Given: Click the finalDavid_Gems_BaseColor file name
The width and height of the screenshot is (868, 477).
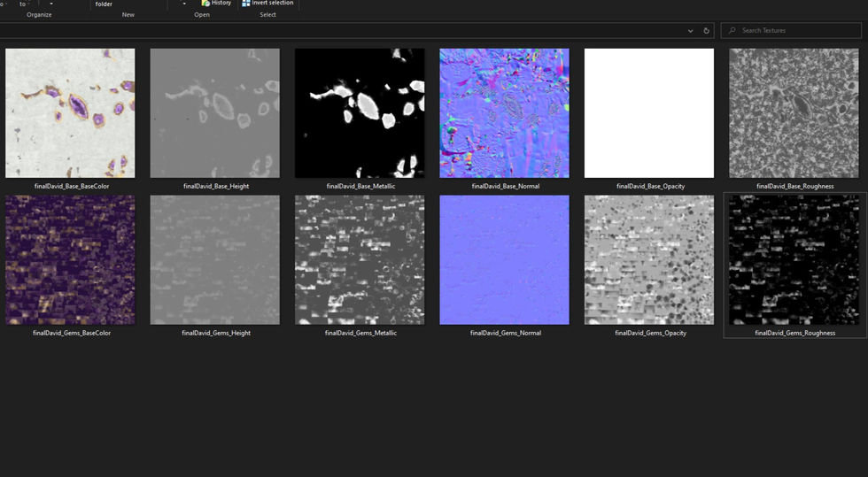Looking at the screenshot, I should click(x=72, y=333).
